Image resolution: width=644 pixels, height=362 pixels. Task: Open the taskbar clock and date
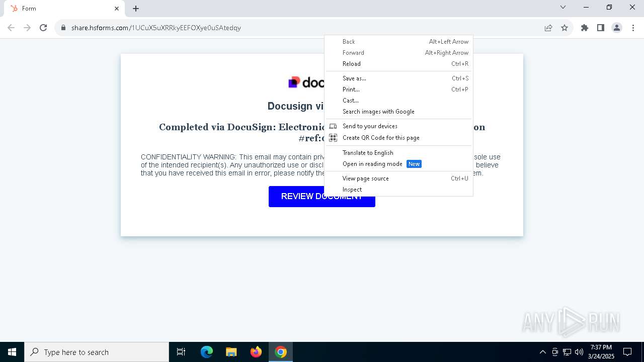pos(601,352)
